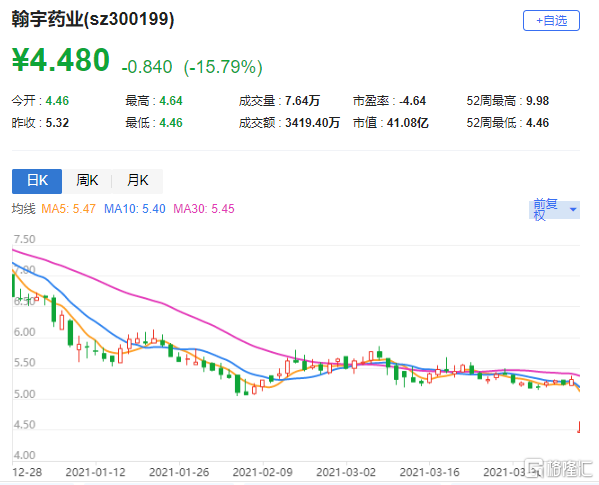The image size is (599, 485).
Task: Click price change -0.840
Action: pyautogui.click(x=147, y=67)
